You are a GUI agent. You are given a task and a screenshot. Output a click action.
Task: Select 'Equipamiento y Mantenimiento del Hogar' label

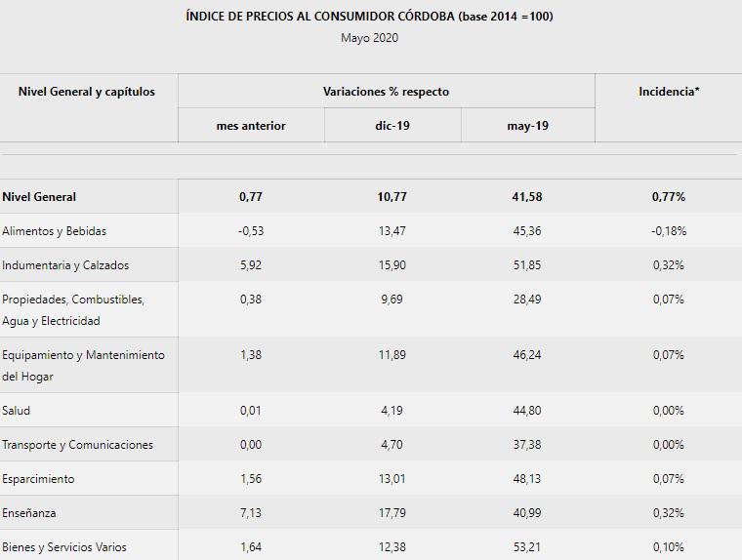(83, 366)
